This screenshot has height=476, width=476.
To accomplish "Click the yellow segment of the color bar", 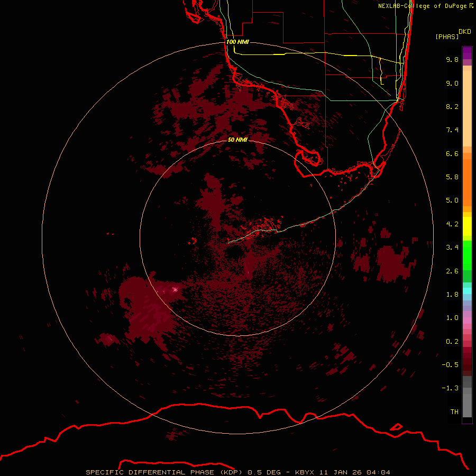I will coord(467,226).
